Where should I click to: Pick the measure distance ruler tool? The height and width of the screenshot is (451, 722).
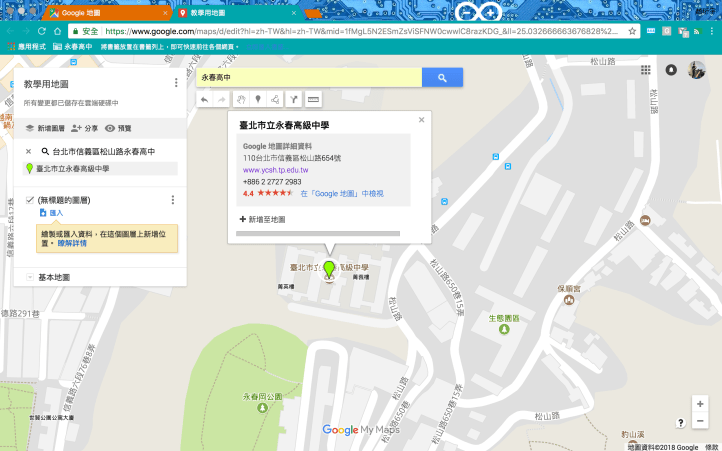(313, 100)
